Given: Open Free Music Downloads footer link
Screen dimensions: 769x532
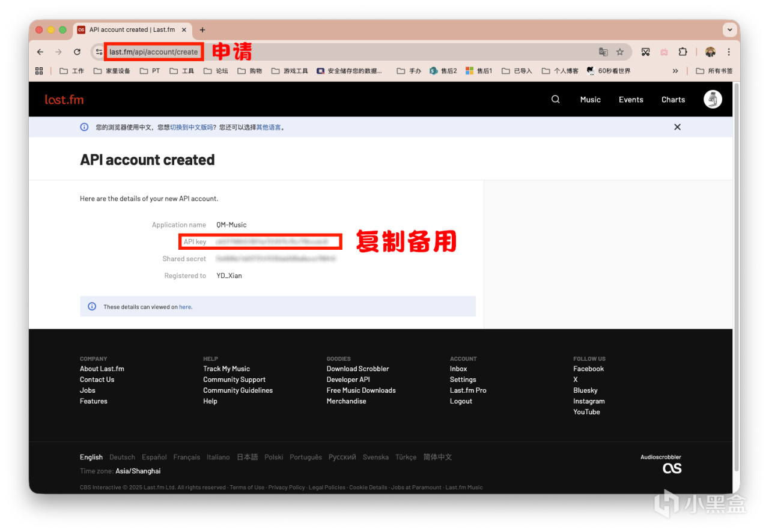Looking at the screenshot, I should coord(361,390).
